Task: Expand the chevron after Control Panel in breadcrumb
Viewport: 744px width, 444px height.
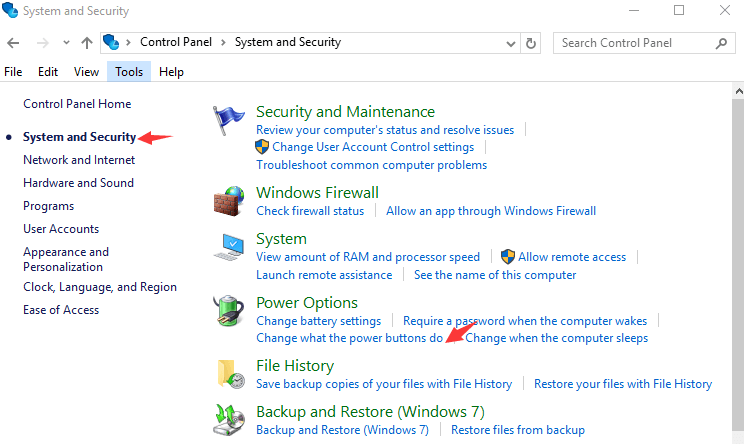Action: (223, 42)
